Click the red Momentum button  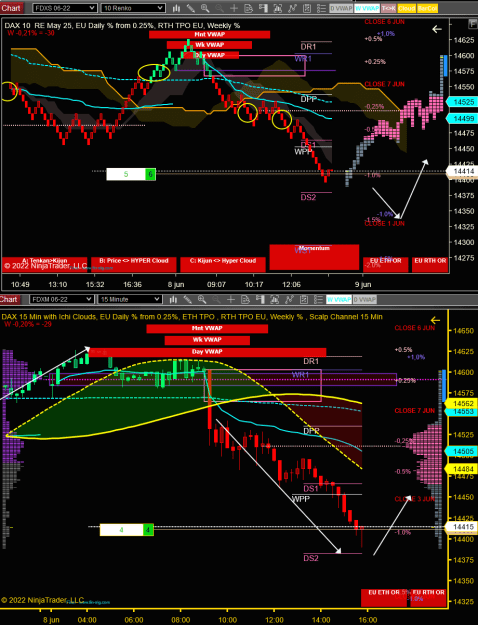(314, 257)
